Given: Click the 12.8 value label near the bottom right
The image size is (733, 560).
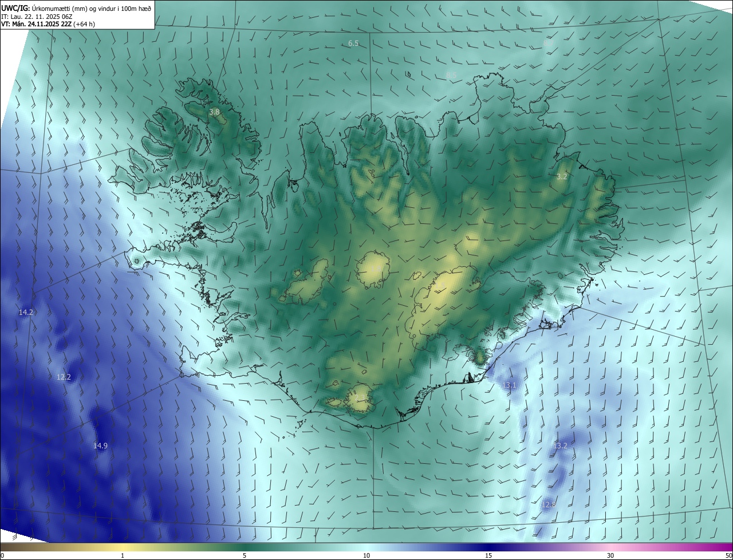Looking at the screenshot, I should point(549,504).
